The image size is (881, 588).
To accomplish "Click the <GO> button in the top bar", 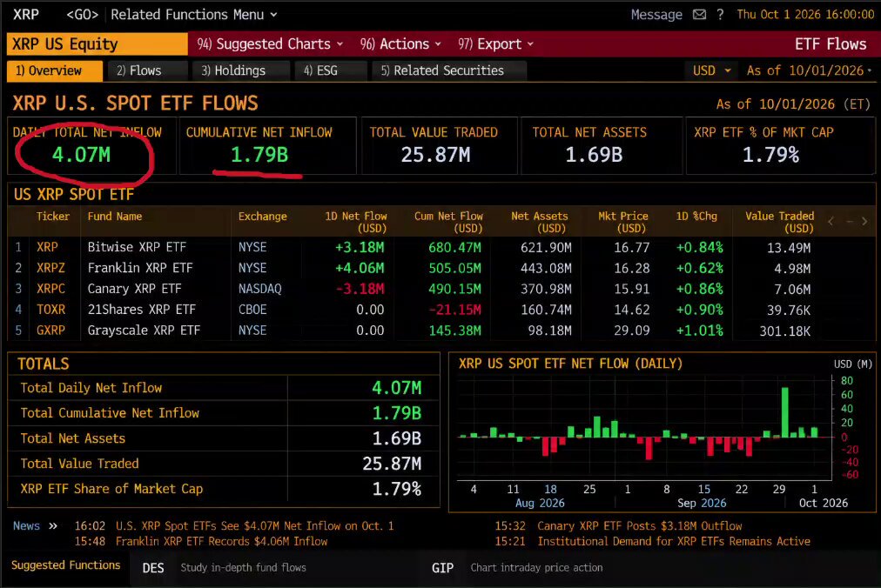I will pyautogui.click(x=82, y=15).
